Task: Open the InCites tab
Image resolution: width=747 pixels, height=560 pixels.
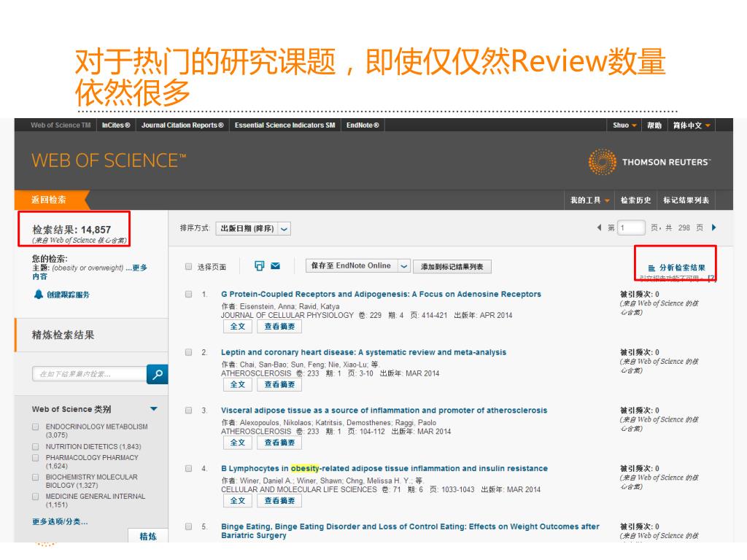Action: click(116, 125)
